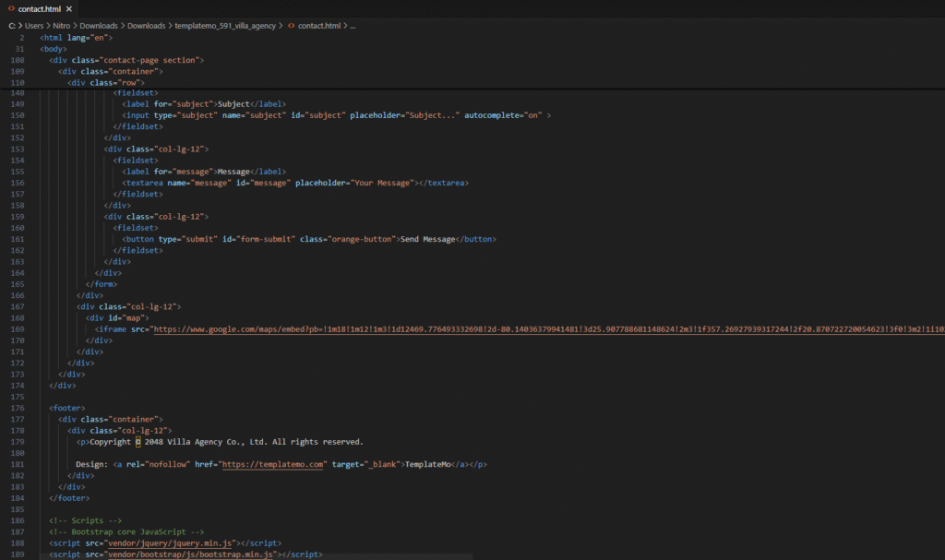
Task: Expand the breadcrumb ellipsis symbol item
Action: coord(353,26)
